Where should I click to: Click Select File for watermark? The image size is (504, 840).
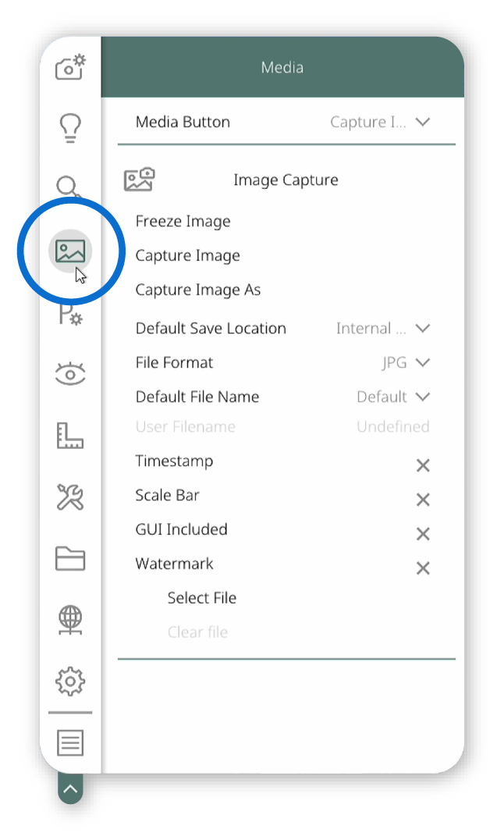click(202, 598)
